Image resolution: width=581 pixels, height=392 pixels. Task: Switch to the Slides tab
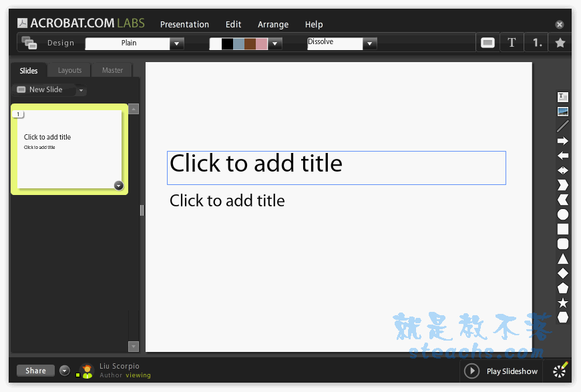pos(29,70)
